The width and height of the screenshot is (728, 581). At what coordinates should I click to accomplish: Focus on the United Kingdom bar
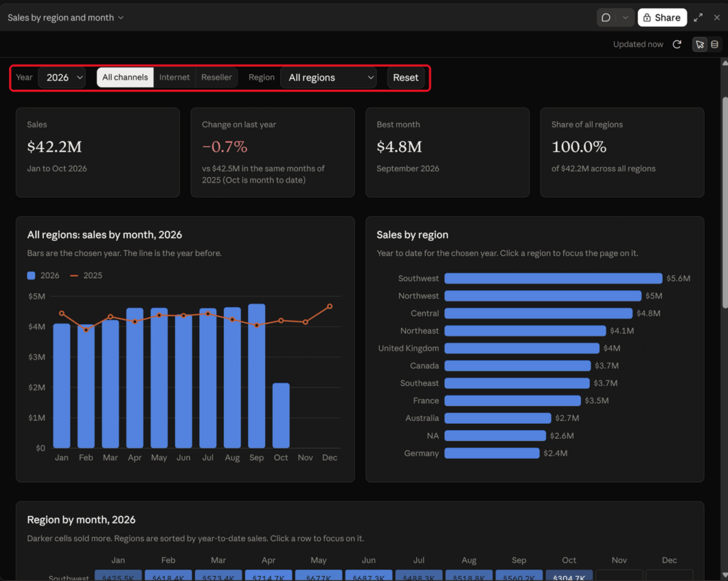pyautogui.click(x=522, y=348)
